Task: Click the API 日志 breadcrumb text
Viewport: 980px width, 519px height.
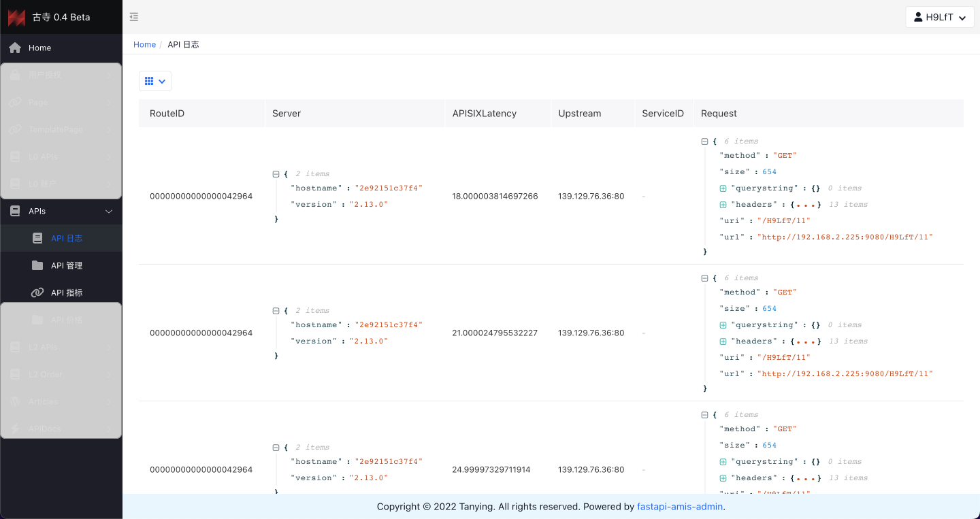Action: (183, 44)
